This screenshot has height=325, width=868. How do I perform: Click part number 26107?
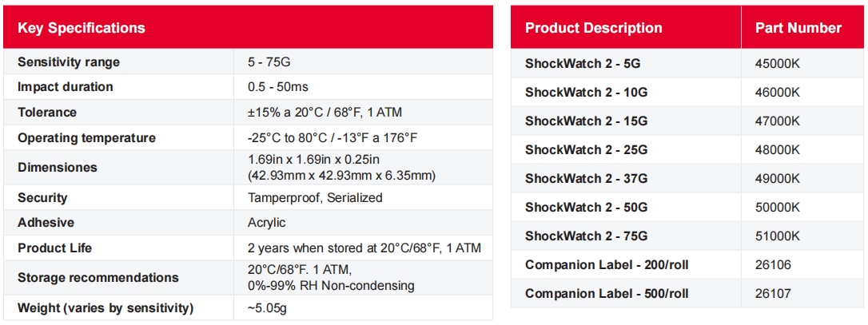click(772, 294)
